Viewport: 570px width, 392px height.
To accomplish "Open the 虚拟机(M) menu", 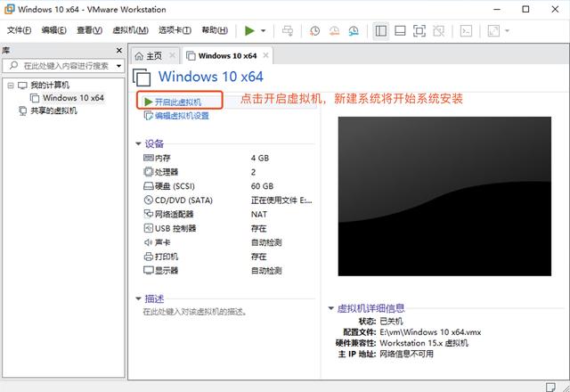I will point(131,30).
